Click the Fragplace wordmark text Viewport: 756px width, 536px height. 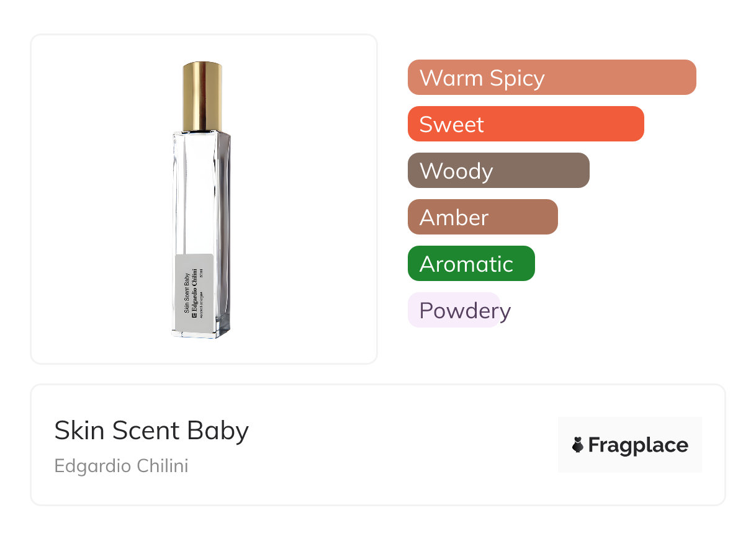click(638, 445)
